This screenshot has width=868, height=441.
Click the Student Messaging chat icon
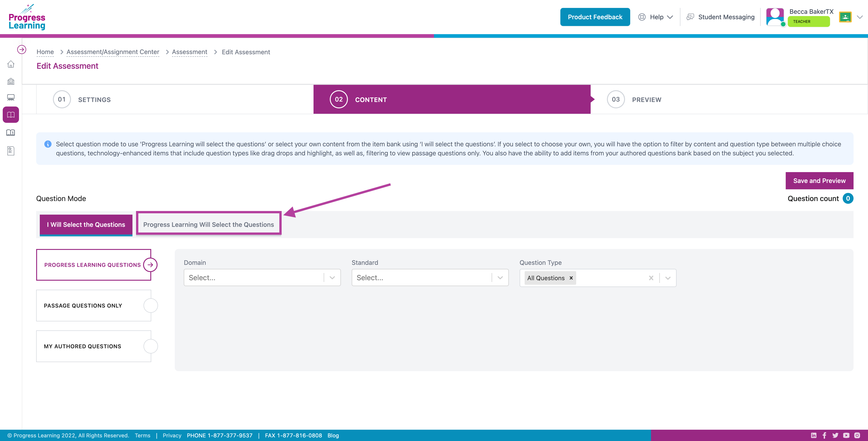tap(690, 17)
